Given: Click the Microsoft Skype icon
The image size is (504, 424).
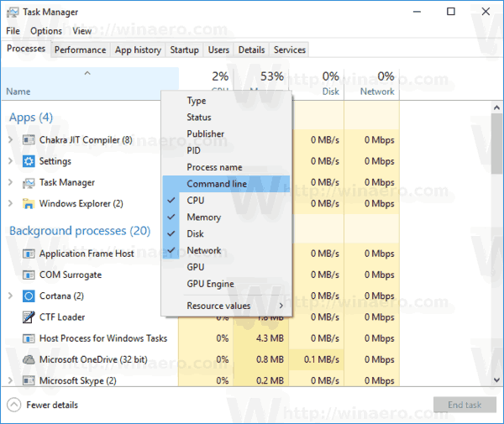Looking at the screenshot, I should (29, 380).
